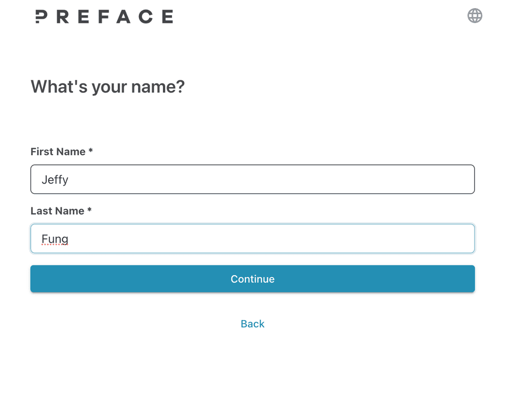Open the globe language selector
Image resolution: width=532 pixels, height=420 pixels.
coord(475,16)
